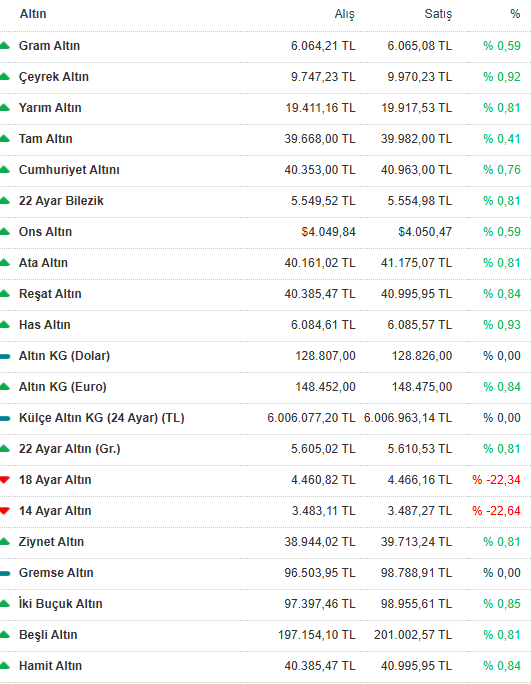Viewport: 531px width, 684px height.
Task: Click the red down arrow beside 14 Ayar Altın
Action: point(4,511)
